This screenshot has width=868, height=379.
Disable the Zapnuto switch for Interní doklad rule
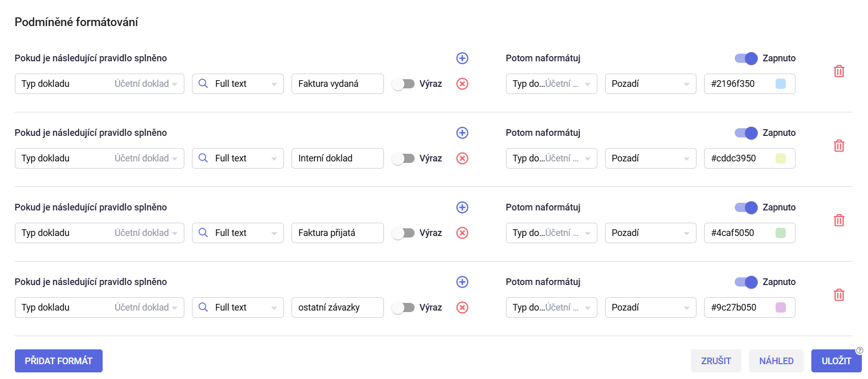(x=746, y=133)
